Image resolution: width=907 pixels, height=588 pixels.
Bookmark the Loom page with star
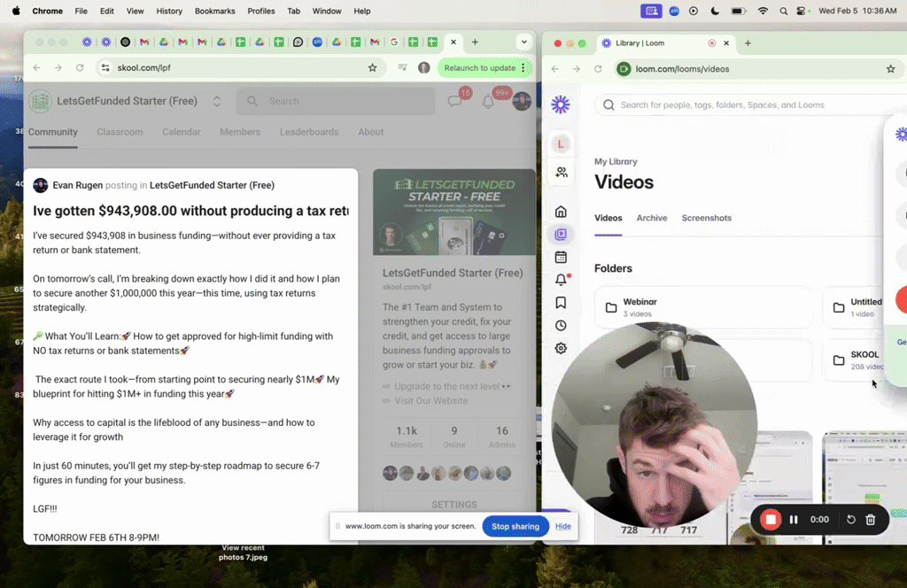(x=891, y=69)
